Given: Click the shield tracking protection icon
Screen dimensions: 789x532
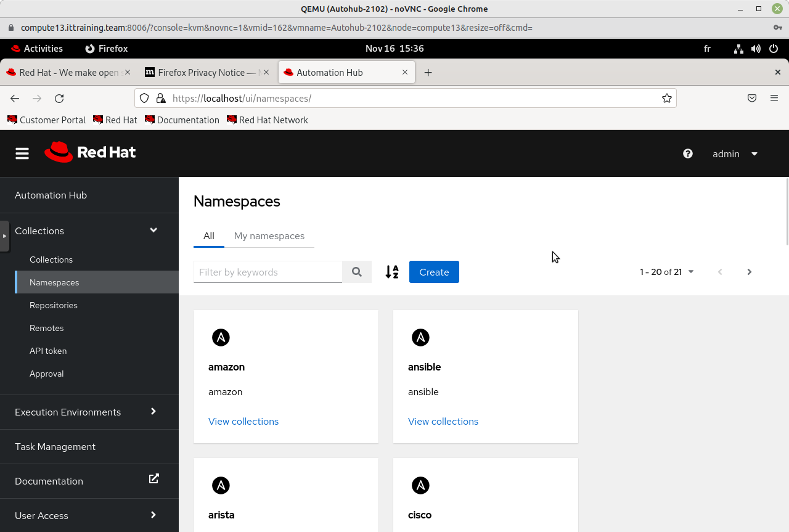Looking at the screenshot, I should coord(144,98).
